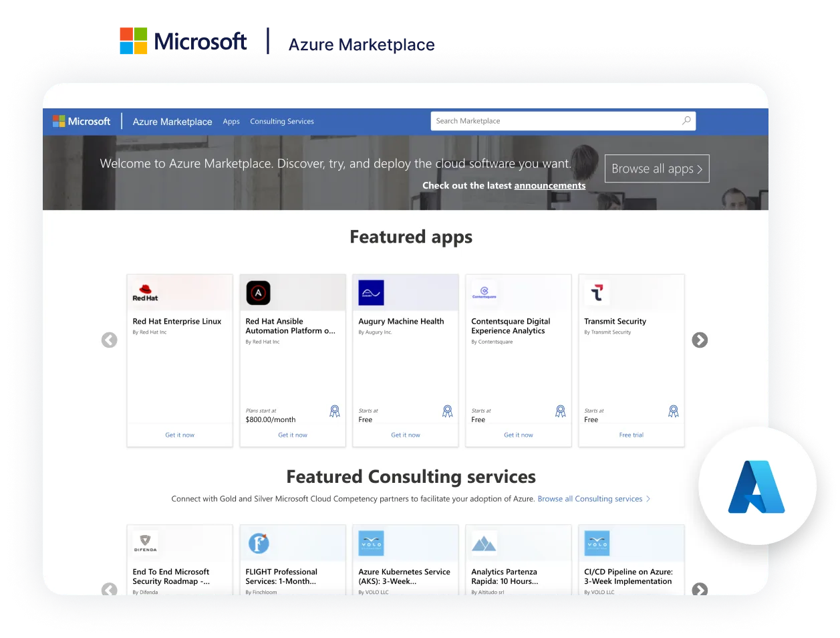Show next featured apps with the right arrow
The height and width of the screenshot is (638, 840).
click(700, 340)
